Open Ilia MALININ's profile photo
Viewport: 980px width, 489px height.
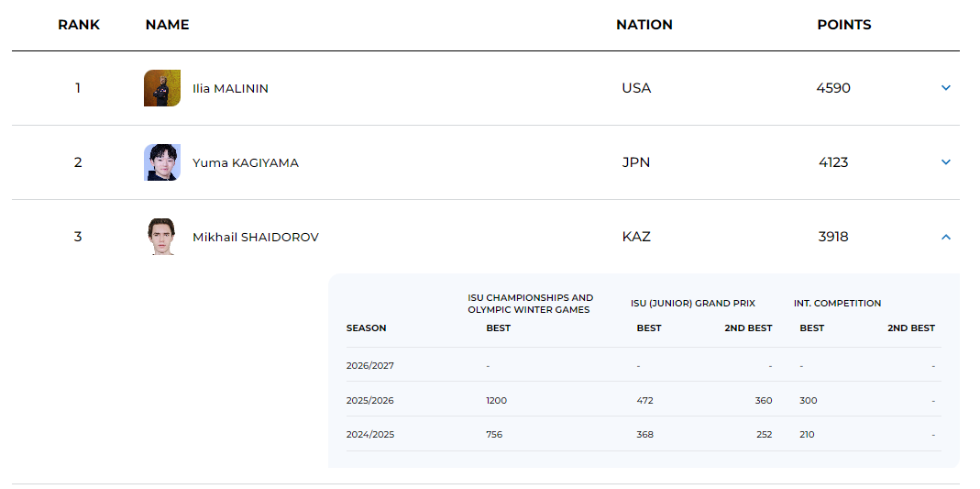(162, 88)
